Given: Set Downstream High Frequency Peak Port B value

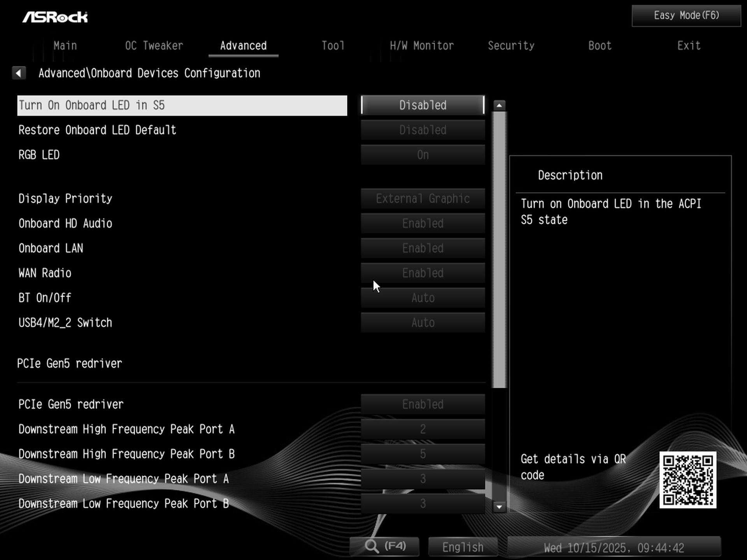Looking at the screenshot, I should click(x=422, y=454).
